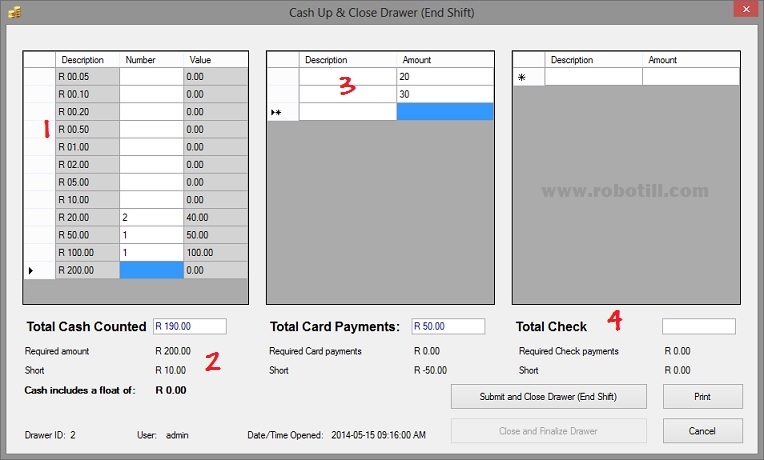Click the Number cell for R 00.05

pyautogui.click(x=151, y=77)
